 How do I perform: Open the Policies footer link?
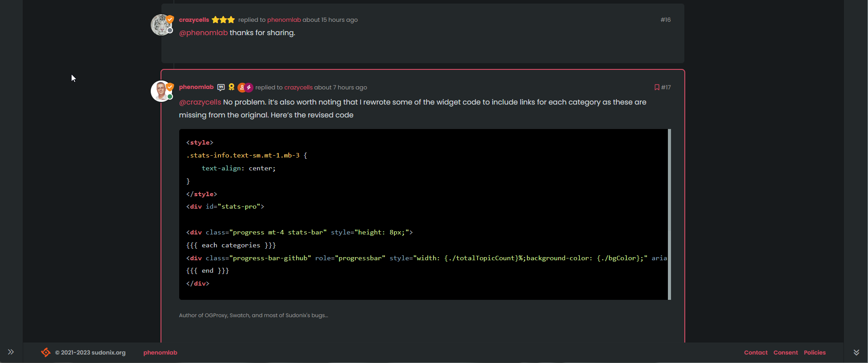click(x=814, y=352)
